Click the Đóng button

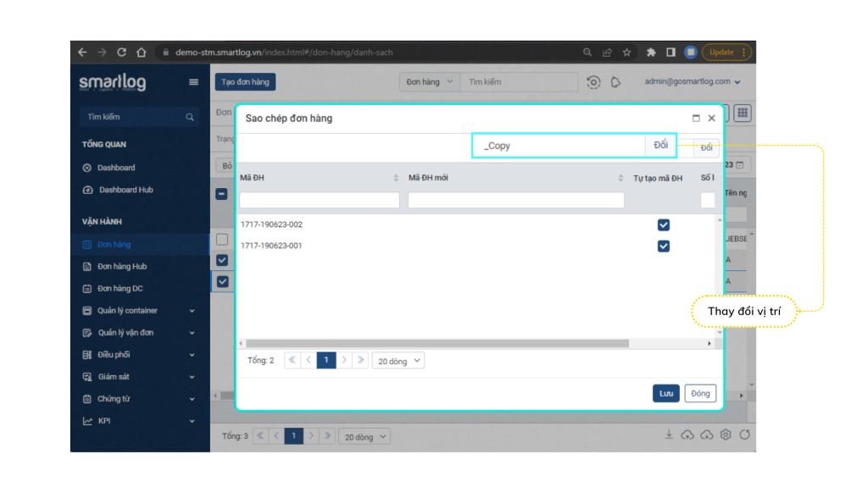pyautogui.click(x=700, y=393)
